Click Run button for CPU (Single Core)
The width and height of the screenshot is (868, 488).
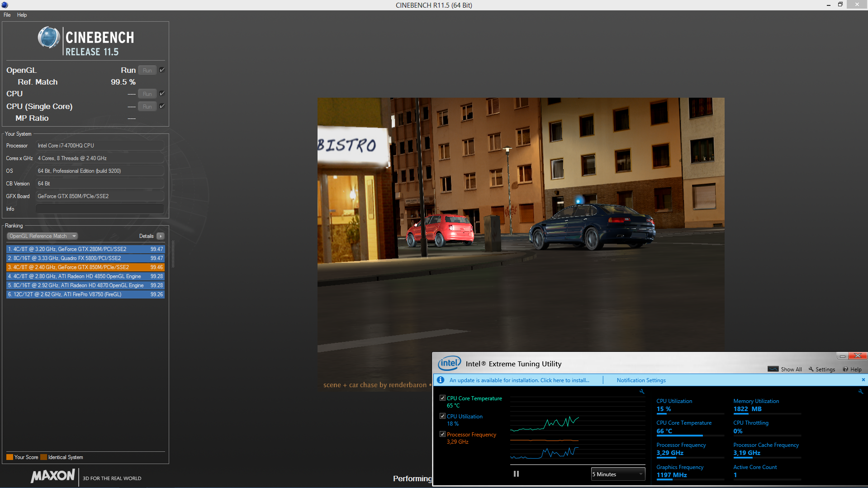[147, 106]
